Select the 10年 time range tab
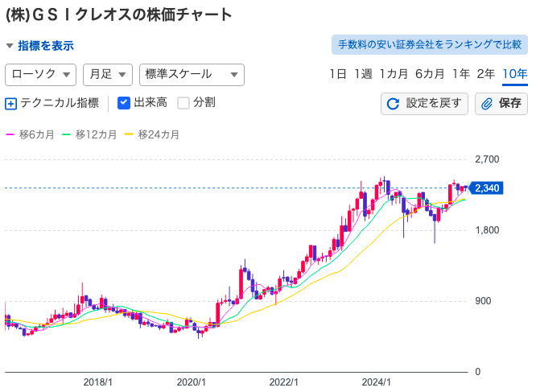 (514, 74)
